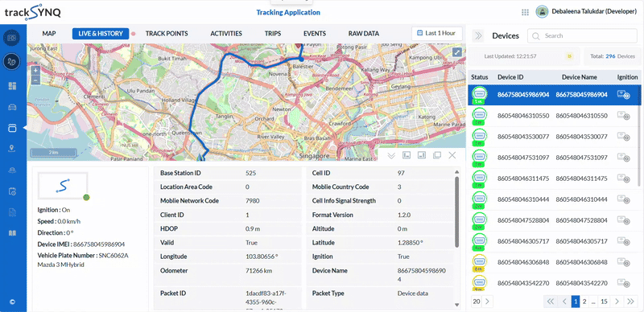Screen dimensions: 644x312
Task: Click the yellow refresh indicator near Last Updated
Action: click(569, 56)
